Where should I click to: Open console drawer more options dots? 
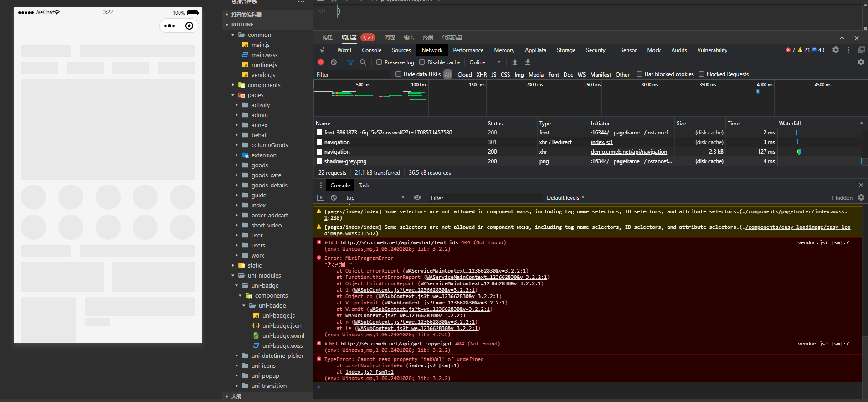[x=321, y=186]
